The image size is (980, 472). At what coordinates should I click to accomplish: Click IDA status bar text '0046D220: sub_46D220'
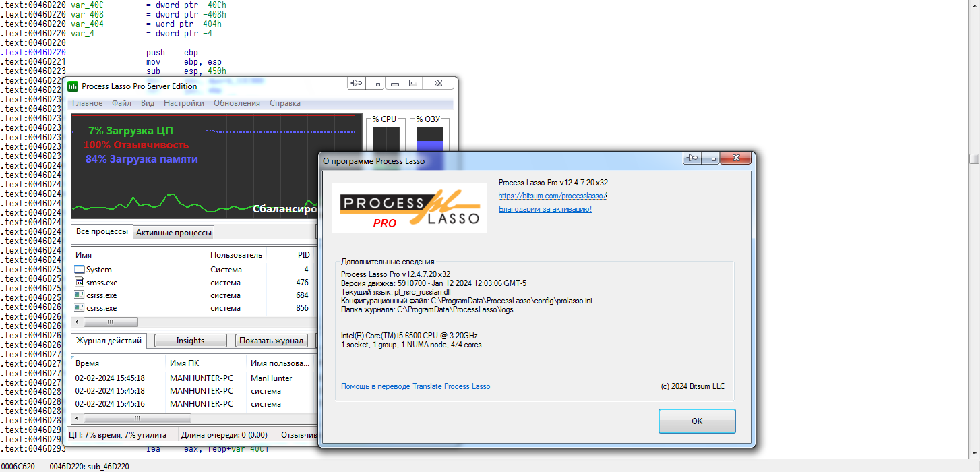click(x=89, y=466)
